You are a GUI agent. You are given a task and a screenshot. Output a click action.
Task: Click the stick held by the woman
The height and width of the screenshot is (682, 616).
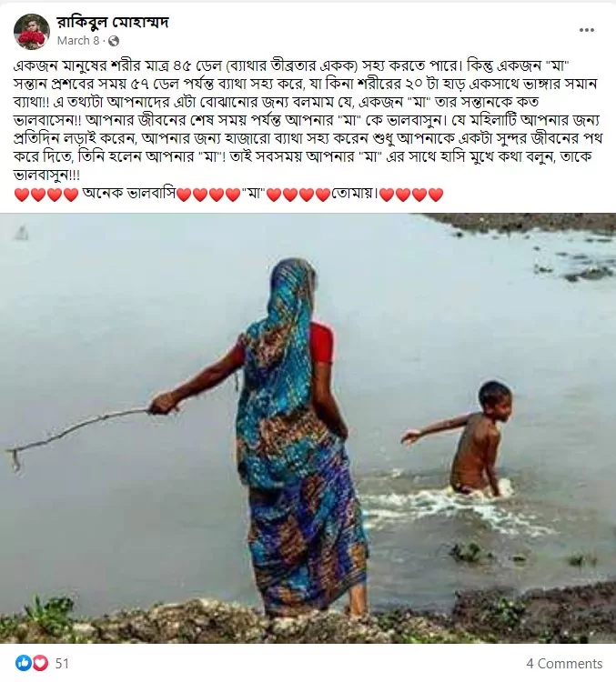[78, 436]
